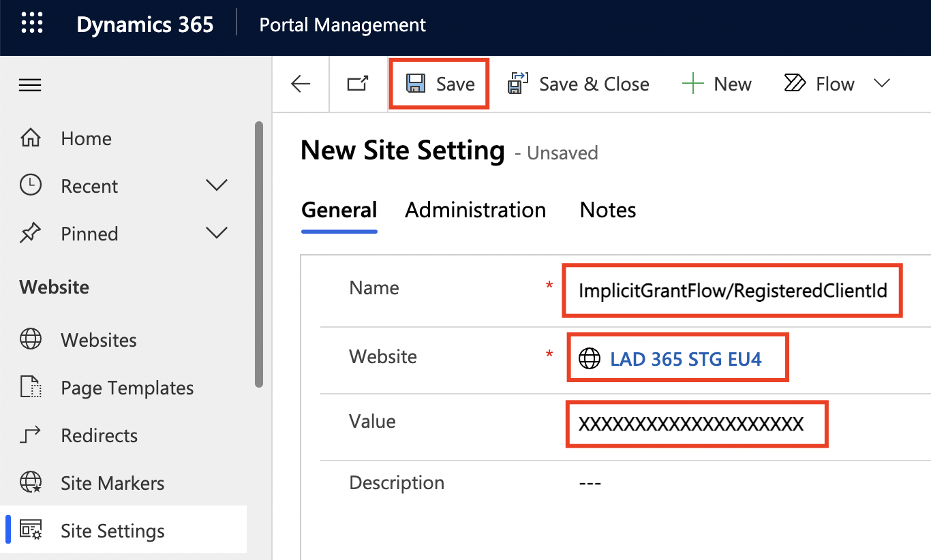Image resolution: width=931 pixels, height=560 pixels.
Task: Switch to the Administration tab
Action: click(x=476, y=210)
